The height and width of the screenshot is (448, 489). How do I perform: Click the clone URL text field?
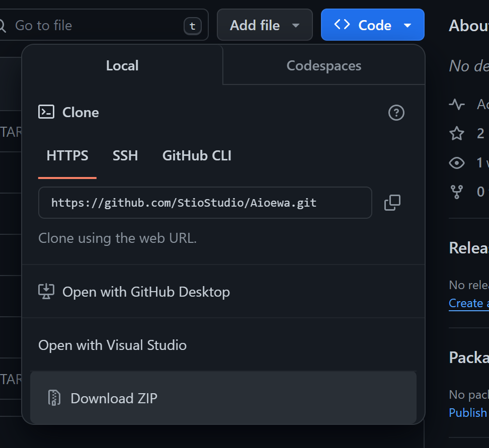click(x=205, y=203)
